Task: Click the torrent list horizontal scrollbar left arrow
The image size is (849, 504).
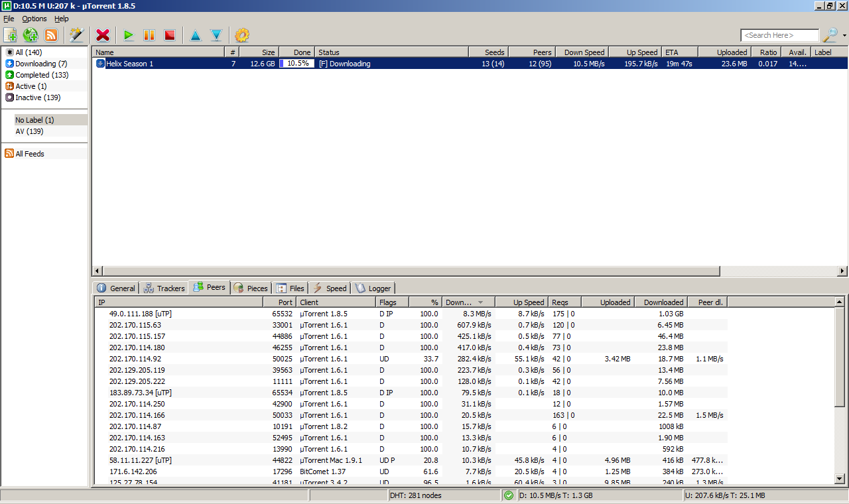Action: coord(98,271)
